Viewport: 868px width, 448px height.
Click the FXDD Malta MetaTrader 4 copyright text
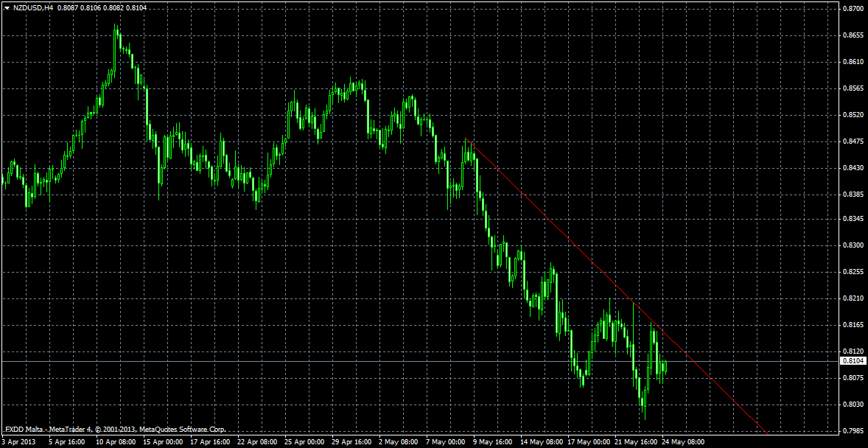116,429
